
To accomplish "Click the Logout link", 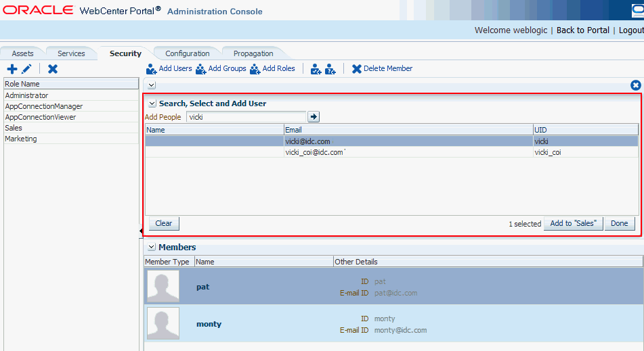I will coord(631,30).
